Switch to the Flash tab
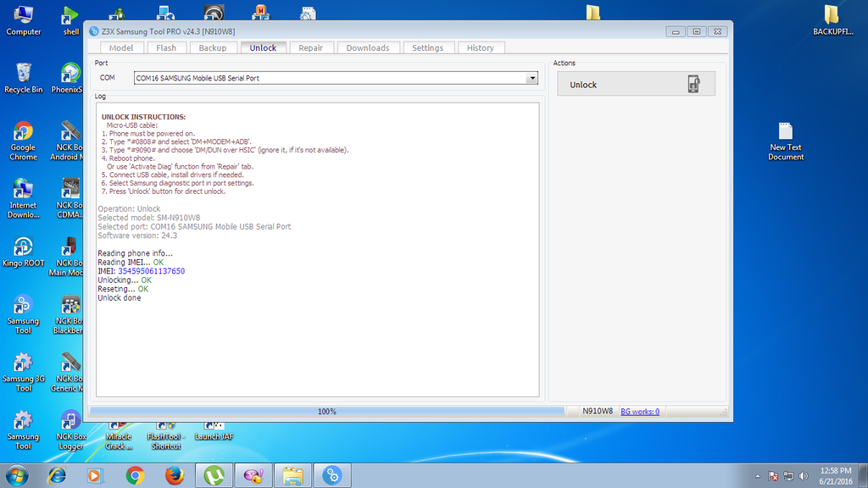 pos(166,48)
